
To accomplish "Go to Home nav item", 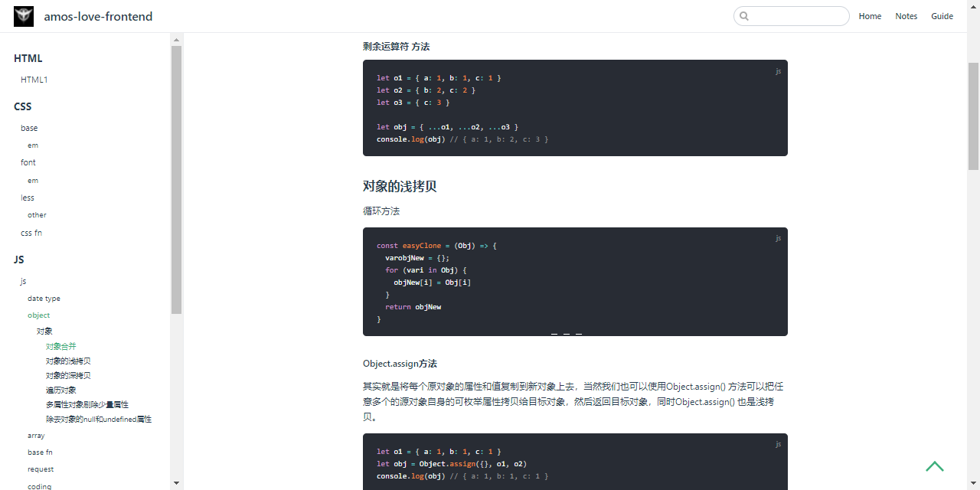I will 870,16.
